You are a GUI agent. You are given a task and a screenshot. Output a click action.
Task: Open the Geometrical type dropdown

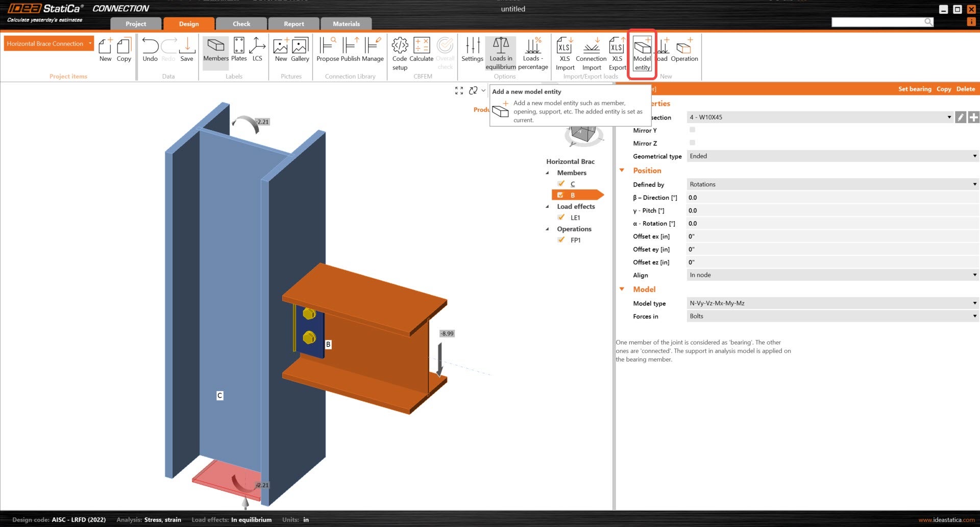click(x=832, y=156)
